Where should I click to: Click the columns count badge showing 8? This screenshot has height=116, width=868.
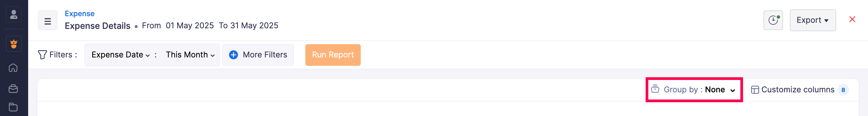click(x=843, y=90)
